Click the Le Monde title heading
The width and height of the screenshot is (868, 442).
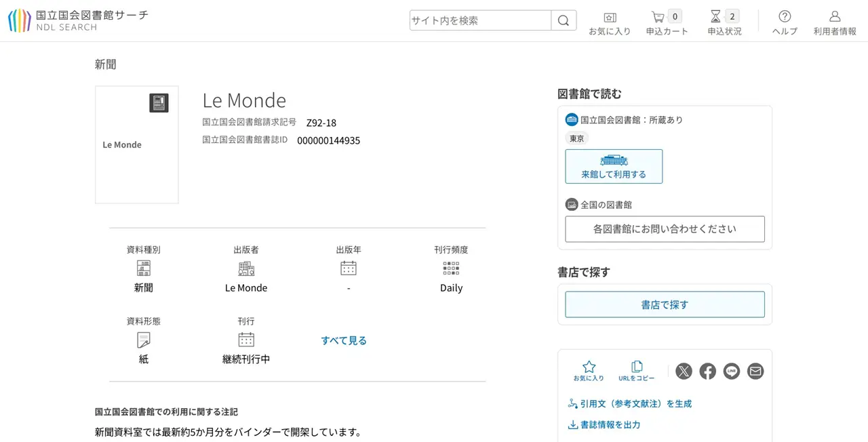point(244,100)
